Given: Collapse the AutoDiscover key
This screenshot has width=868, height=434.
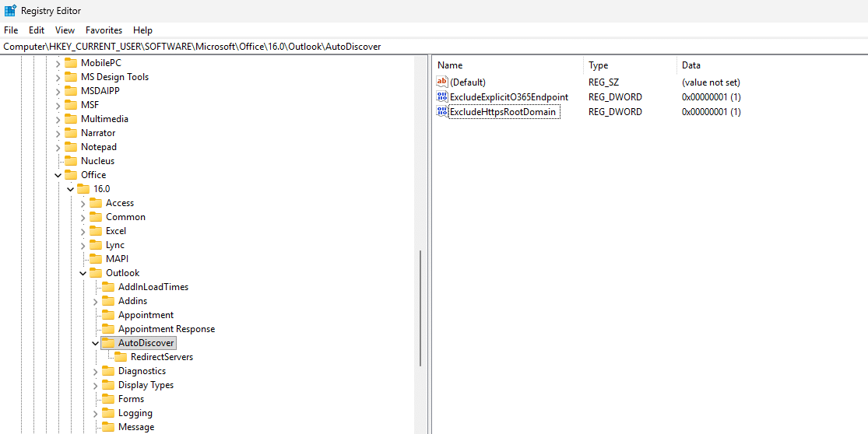Looking at the screenshot, I should [x=95, y=343].
